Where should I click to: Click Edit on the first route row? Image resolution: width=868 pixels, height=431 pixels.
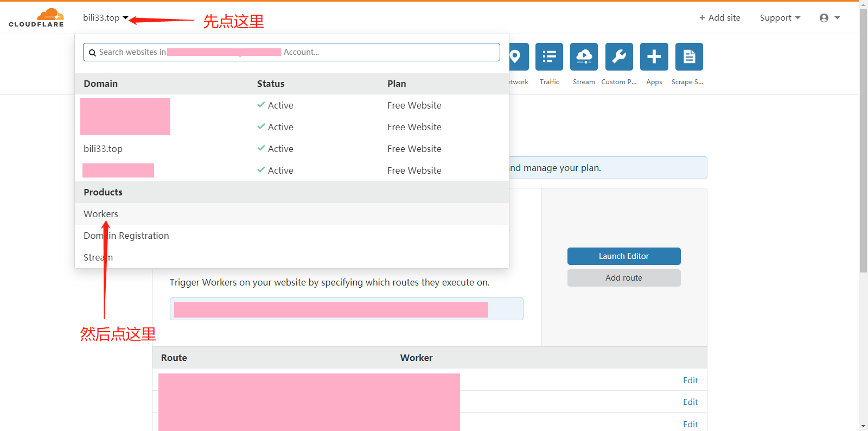coord(690,381)
